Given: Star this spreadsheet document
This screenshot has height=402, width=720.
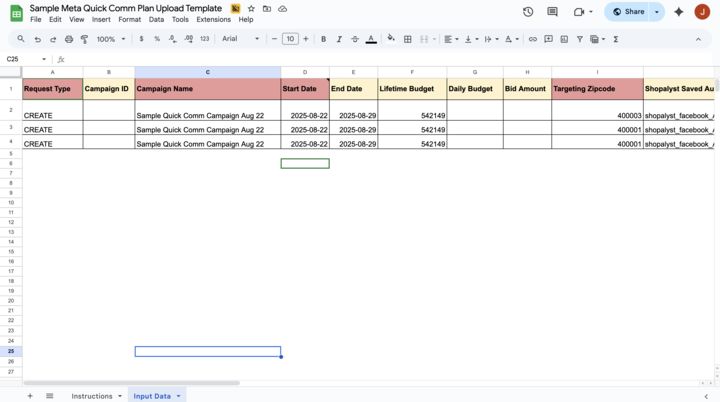Looking at the screenshot, I should (251, 9).
